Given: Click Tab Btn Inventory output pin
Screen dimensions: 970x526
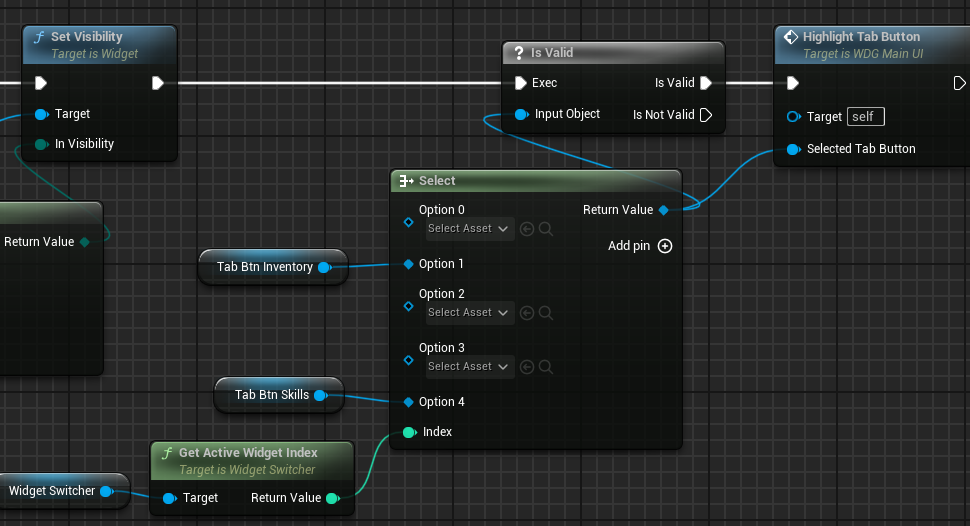Looking at the screenshot, I should [325, 267].
